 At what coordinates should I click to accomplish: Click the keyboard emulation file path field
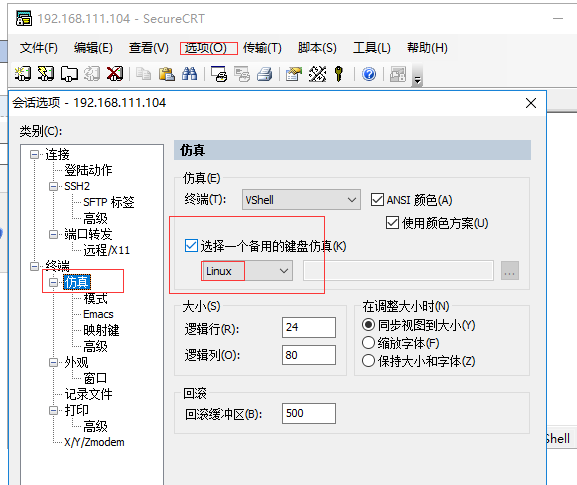pos(398,271)
